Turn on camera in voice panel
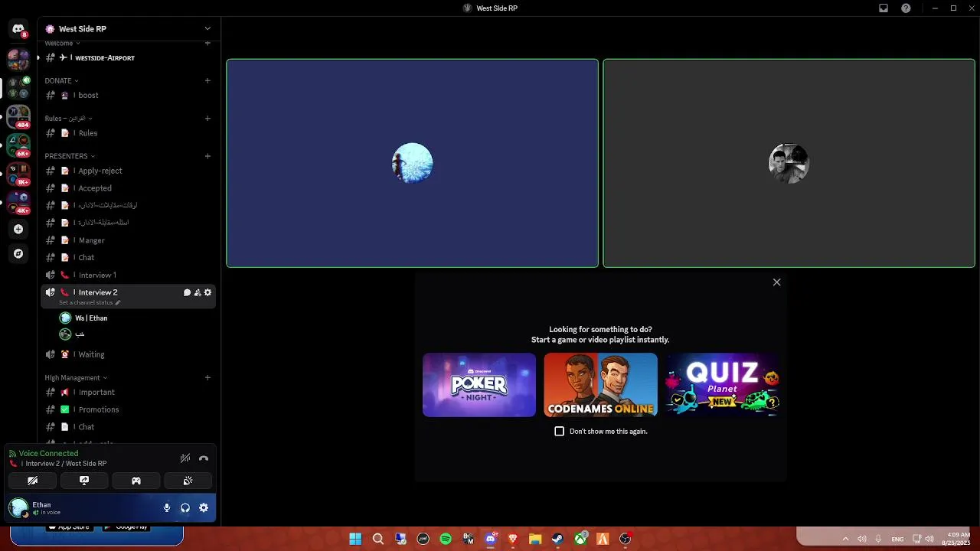Screen dimensions: 980x551 point(32,481)
